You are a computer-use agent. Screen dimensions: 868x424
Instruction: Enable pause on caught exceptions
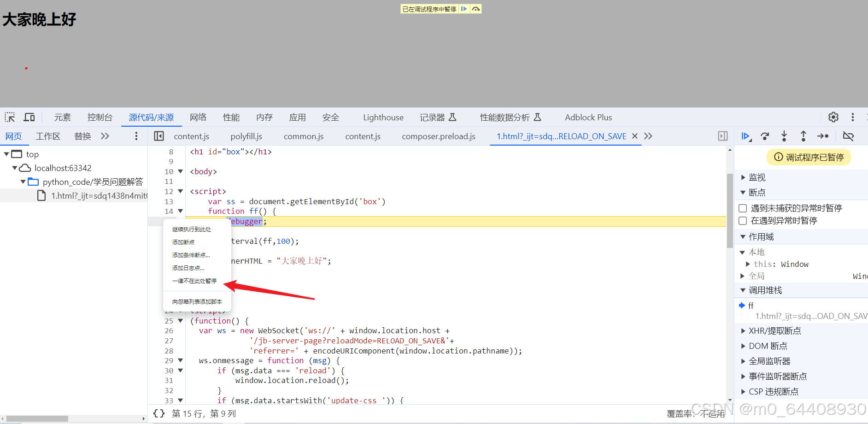click(x=743, y=221)
